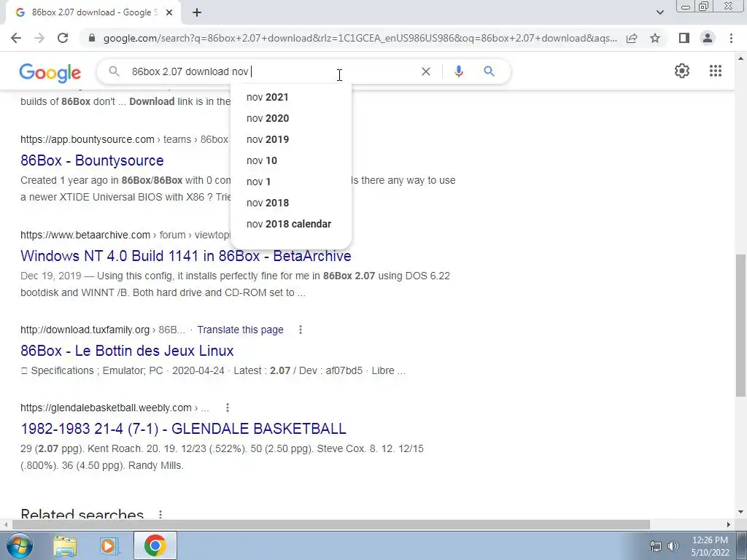Select suggestion nov 2019
Viewport: 747px width, 560px height.
coord(290,139)
